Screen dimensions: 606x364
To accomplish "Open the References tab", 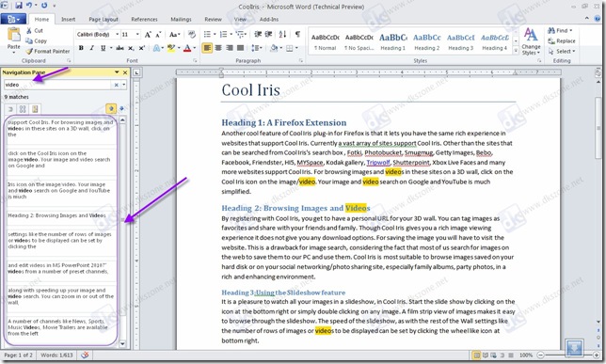I will tap(144, 19).
